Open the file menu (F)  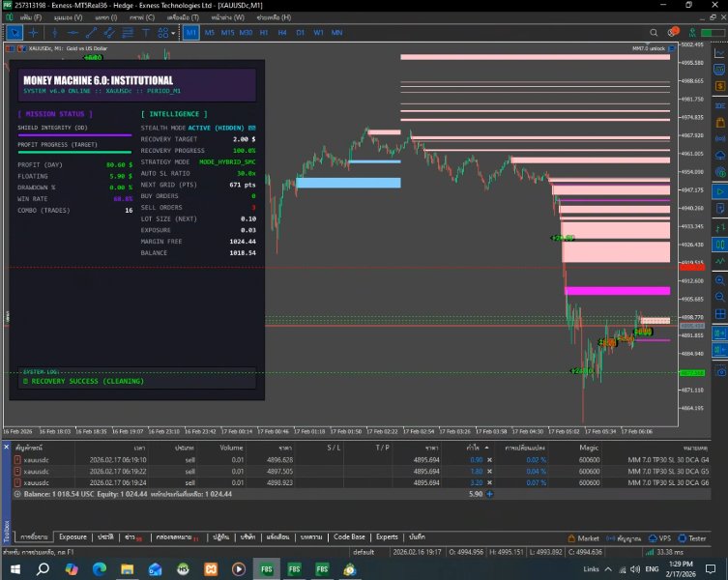tap(31, 17)
